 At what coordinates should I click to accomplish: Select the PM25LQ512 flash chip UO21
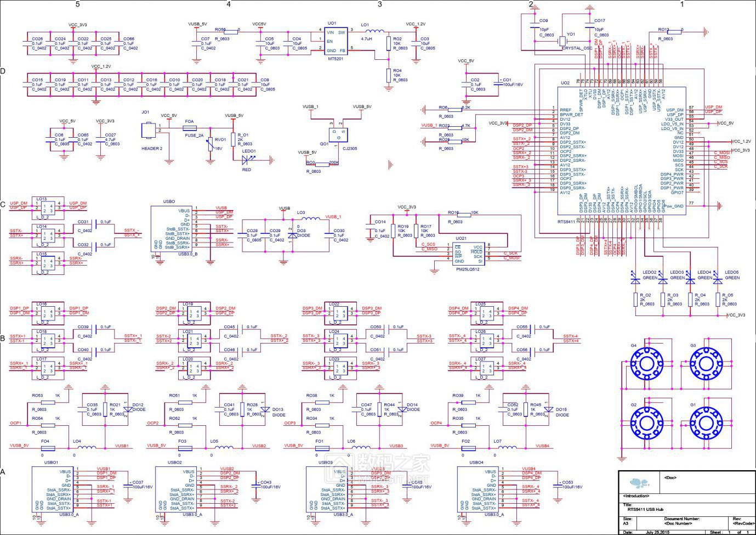click(x=469, y=255)
